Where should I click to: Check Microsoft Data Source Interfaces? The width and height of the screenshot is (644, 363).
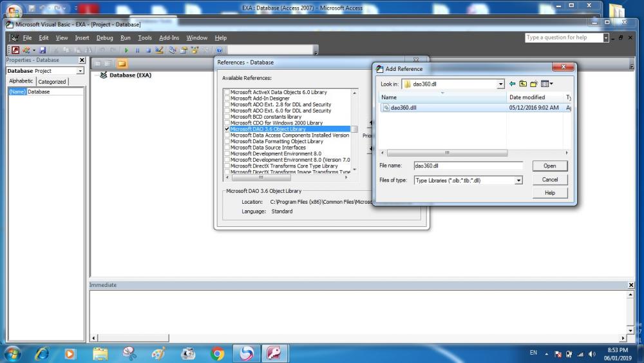pos(227,148)
